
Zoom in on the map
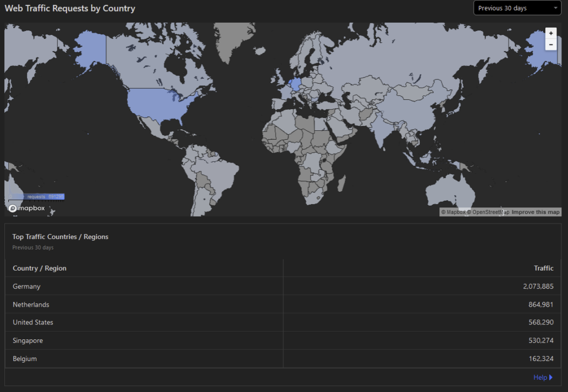pos(551,33)
